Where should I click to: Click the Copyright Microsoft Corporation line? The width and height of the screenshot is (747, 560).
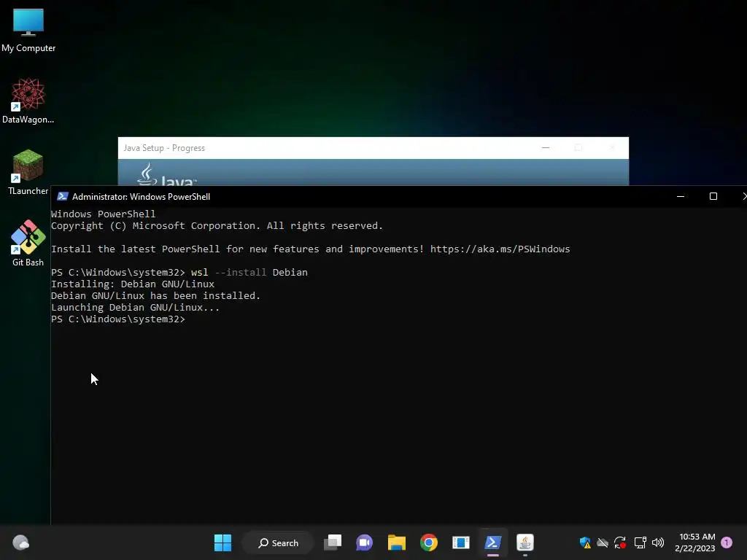[x=217, y=226]
